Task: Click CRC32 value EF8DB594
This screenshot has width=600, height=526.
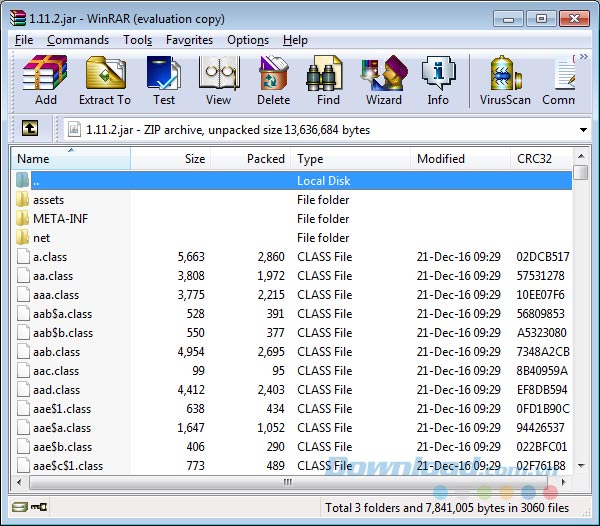Action: coord(542,390)
